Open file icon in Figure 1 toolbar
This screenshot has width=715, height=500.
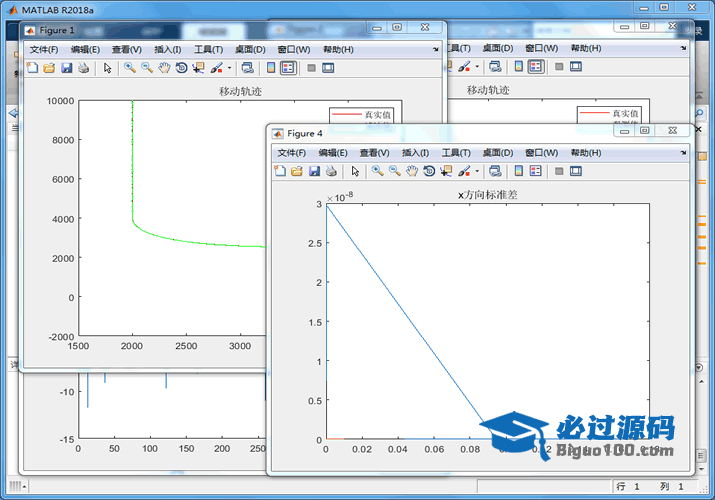point(49,68)
